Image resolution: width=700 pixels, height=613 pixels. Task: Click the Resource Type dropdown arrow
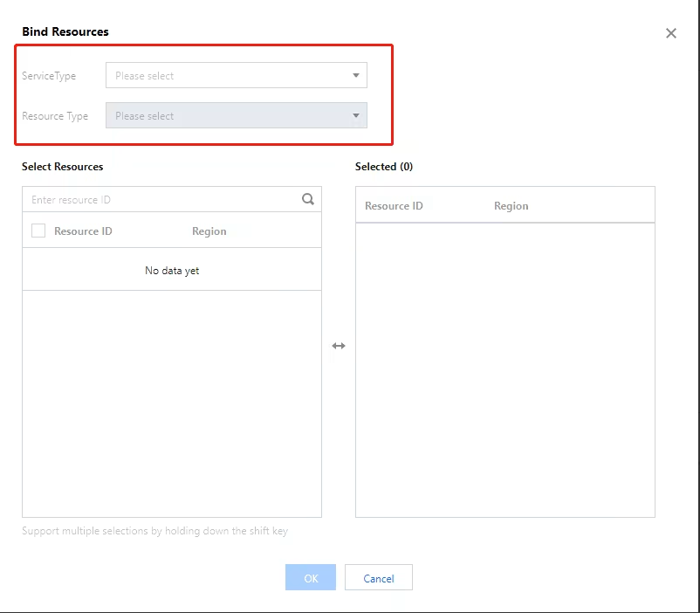coord(355,116)
